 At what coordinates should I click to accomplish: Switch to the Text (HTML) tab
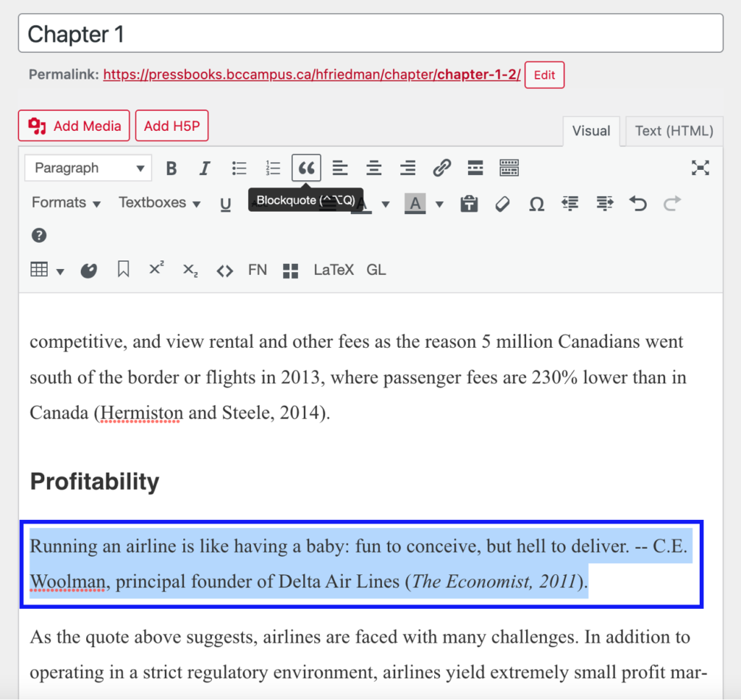tap(674, 131)
